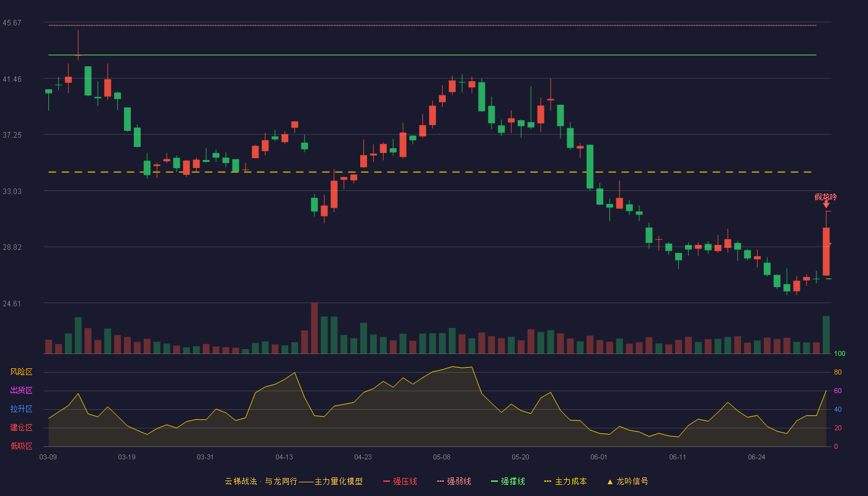Click the red arrow under 假龙吟
868x496 pixels.
click(x=826, y=204)
